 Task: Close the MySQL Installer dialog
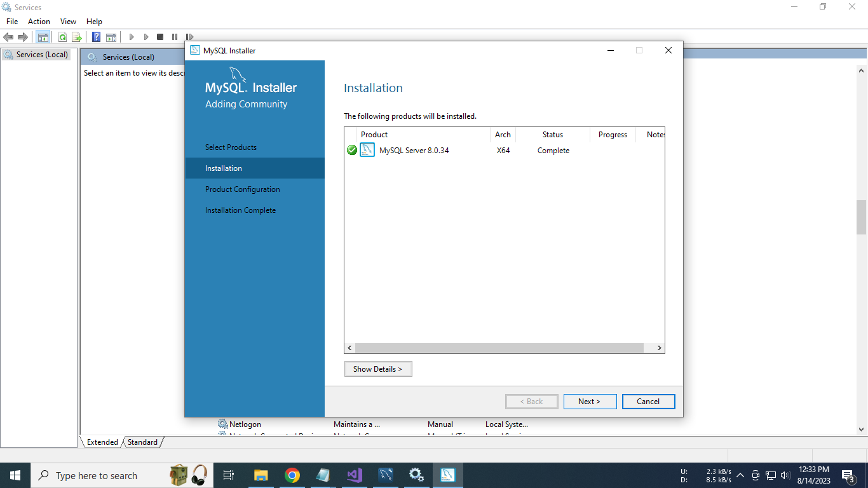tap(668, 50)
